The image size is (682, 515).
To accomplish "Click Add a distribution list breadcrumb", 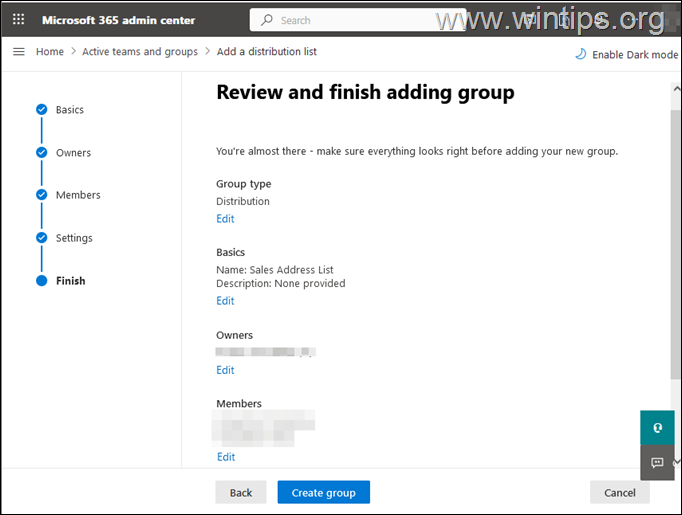I will coord(267,52).
